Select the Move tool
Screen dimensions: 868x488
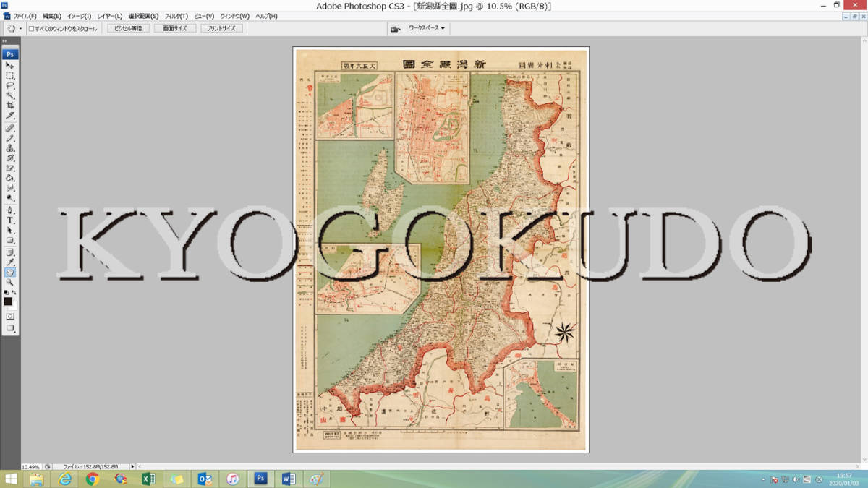tap(10, 66)
